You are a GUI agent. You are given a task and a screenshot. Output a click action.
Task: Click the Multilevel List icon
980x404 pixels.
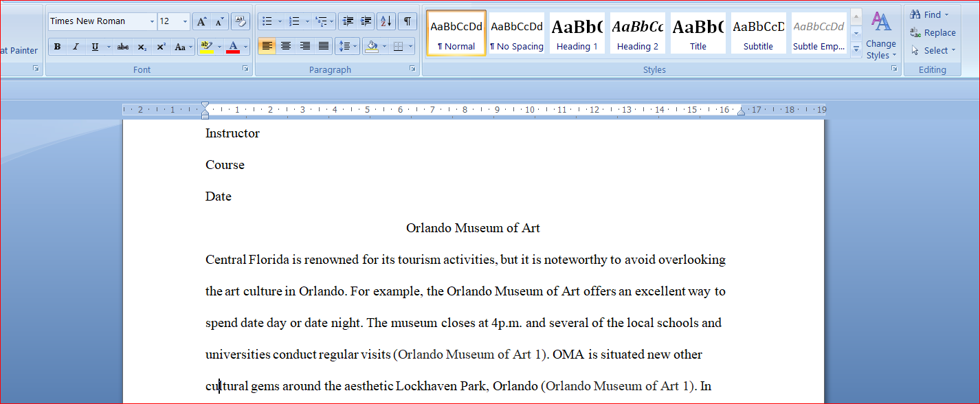click(x=321, y=21)
